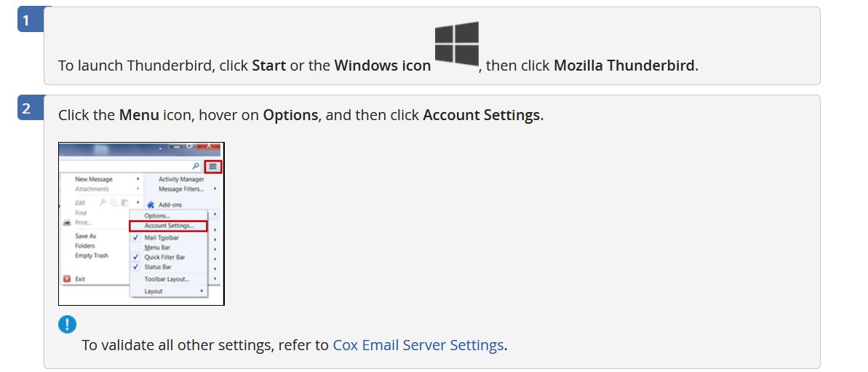This screenshot has width=868, height=372.
Task: Disable the Status Bar checkmark
Action: pos(136,267)
